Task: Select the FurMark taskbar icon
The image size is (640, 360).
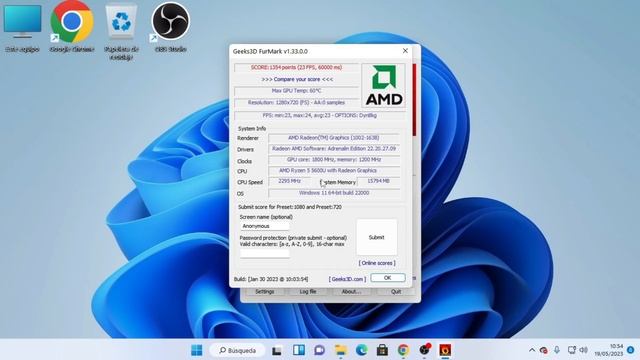Action: click(x=445, y=350)
